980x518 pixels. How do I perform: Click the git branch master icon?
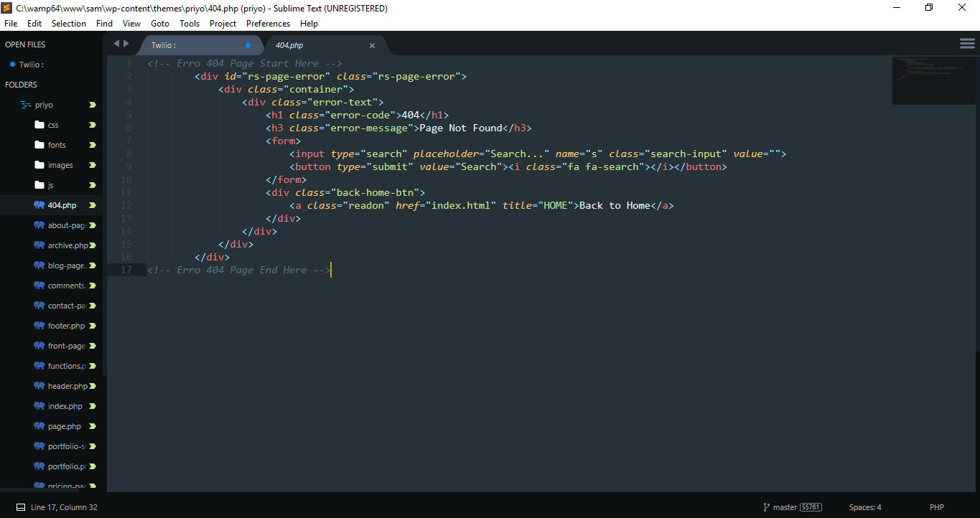click(x=766, y=507)
